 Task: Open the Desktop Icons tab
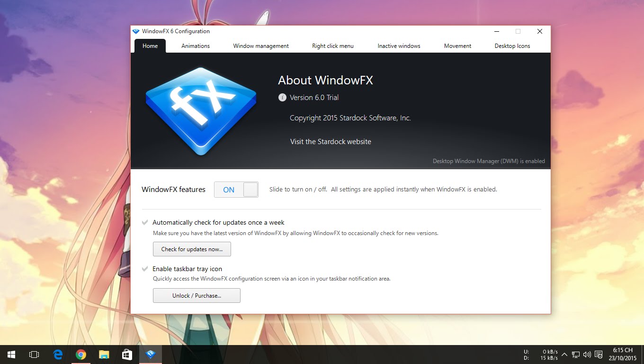click(x=512, y=46)
